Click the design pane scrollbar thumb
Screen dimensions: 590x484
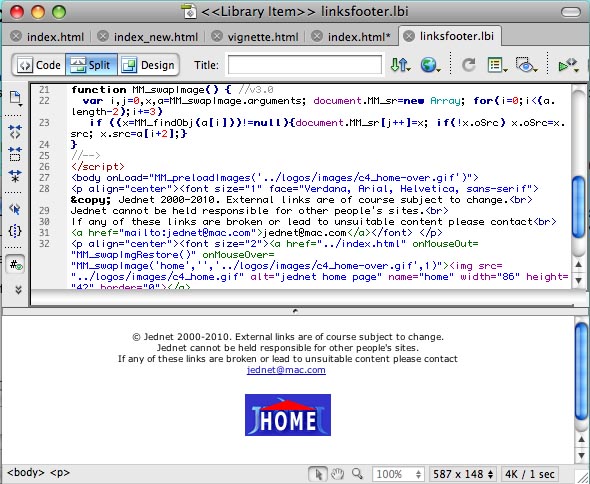581,371
